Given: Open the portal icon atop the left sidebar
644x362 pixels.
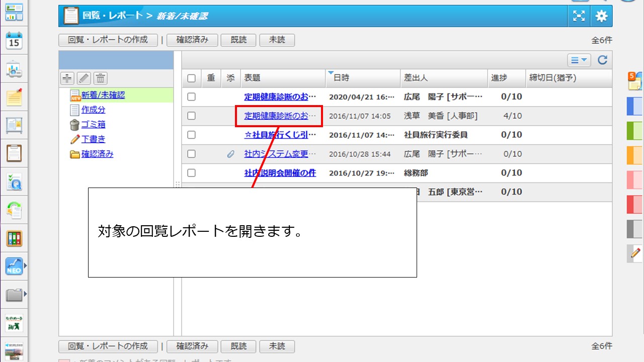Looking at the screenshot, I should [x=14, y=12].
